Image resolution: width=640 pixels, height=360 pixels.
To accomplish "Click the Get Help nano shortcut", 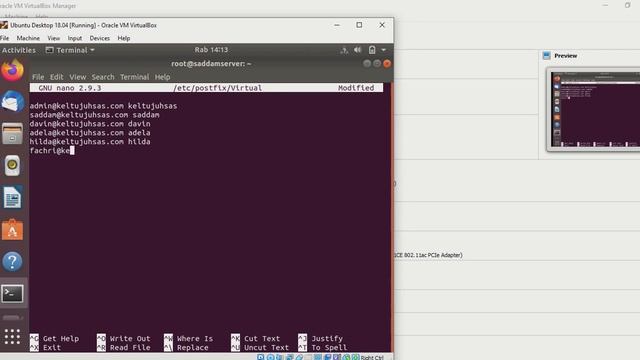I will 55,339.
